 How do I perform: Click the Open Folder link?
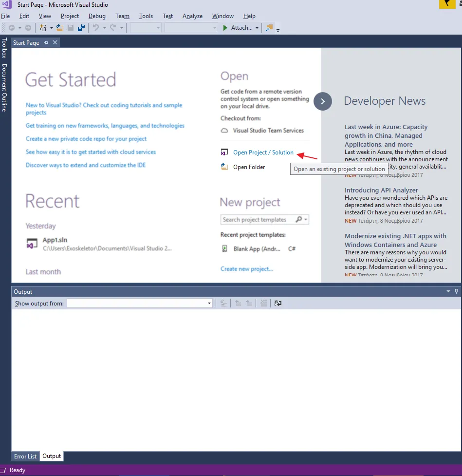[249, 167]
